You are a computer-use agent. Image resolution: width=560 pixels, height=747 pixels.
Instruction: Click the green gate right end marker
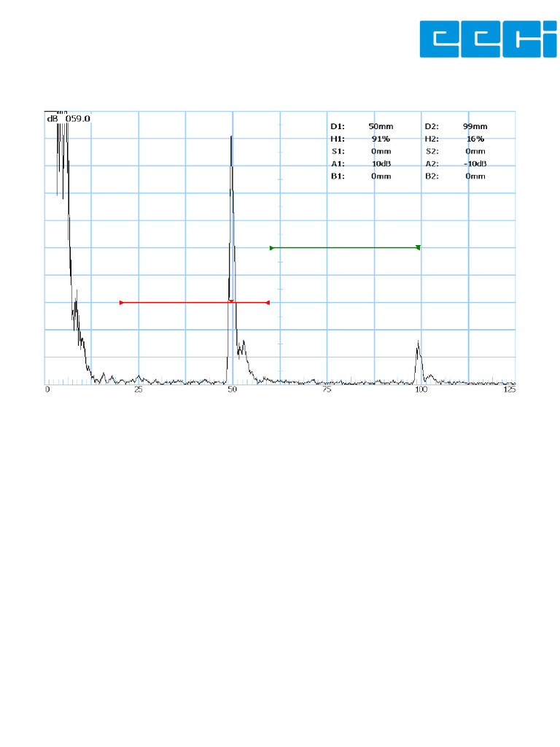(x=418, y=247)
